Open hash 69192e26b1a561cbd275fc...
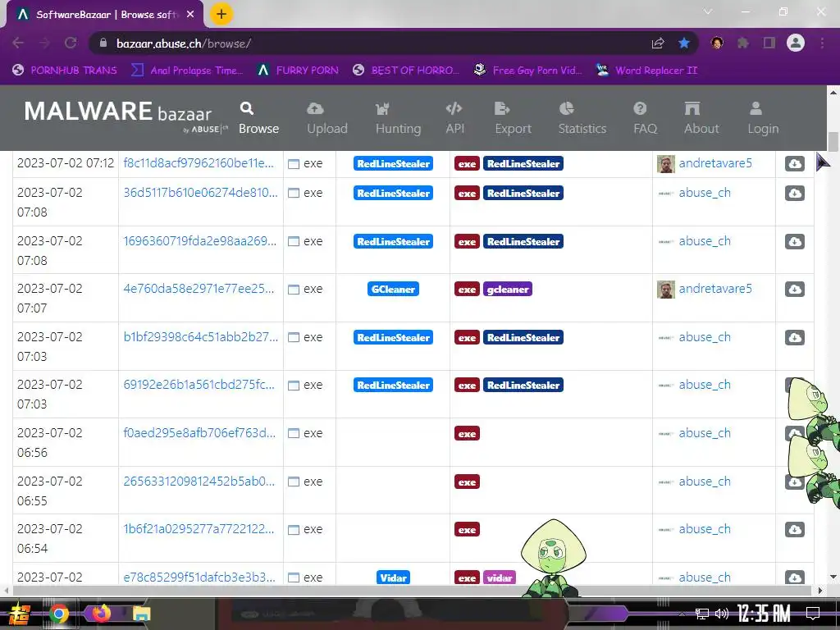The image size is (840, 630). tap(199, 385)
